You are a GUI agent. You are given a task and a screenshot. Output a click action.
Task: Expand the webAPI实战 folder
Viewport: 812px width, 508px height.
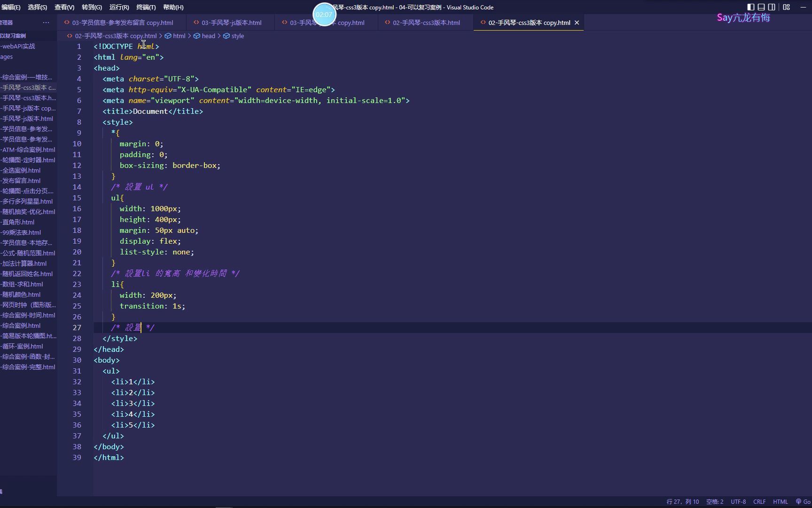click(x=28, y=46)
